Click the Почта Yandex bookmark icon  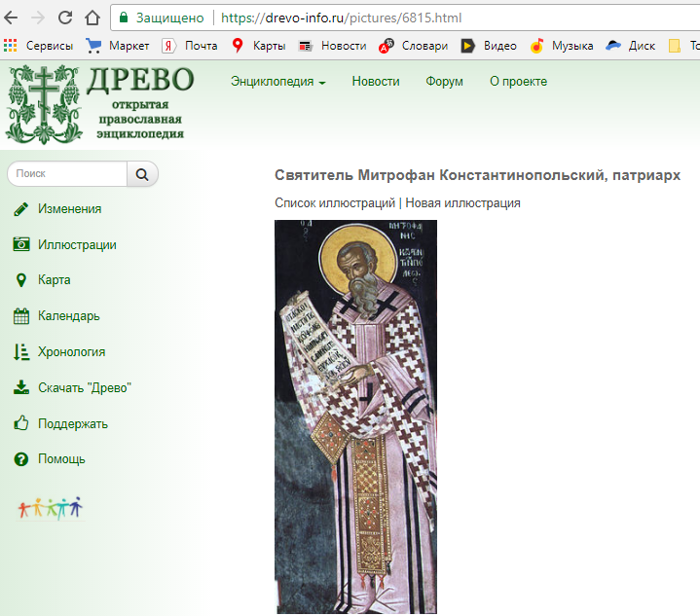168,46
